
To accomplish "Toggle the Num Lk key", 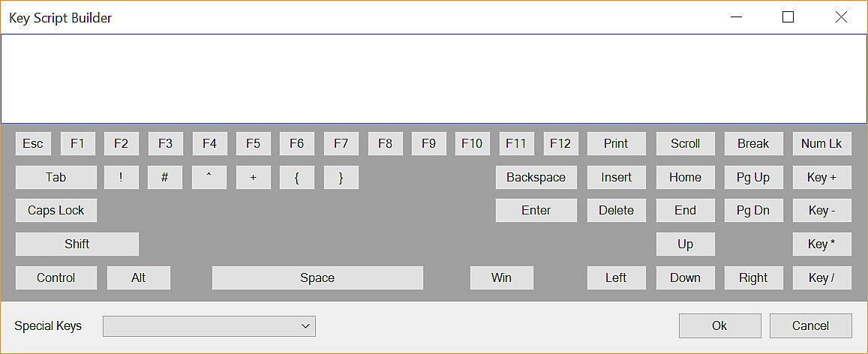I will (x=821, y=144).
